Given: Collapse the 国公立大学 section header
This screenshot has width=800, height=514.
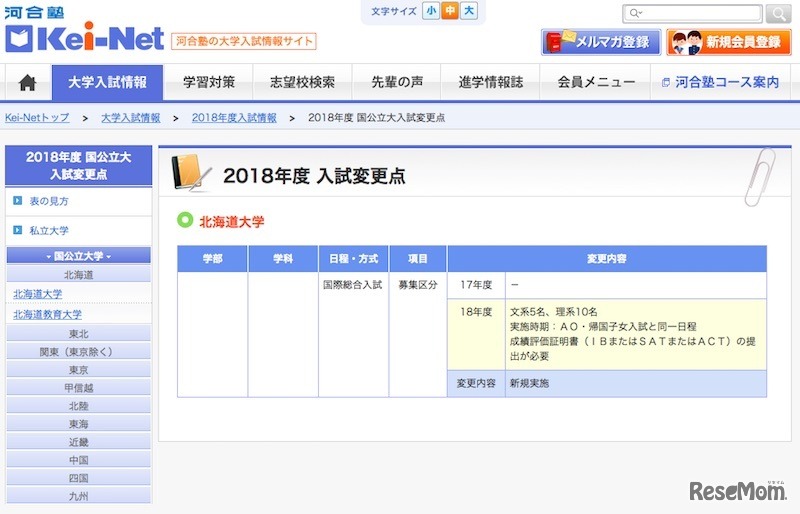Looking at the screenshot, I should pos(79,256).
